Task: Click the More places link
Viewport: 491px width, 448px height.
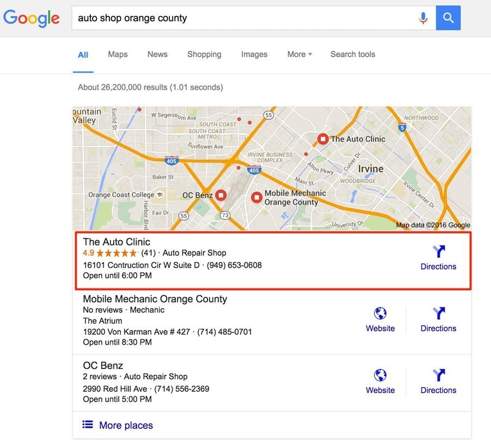Action: click(x=126, y=425)
